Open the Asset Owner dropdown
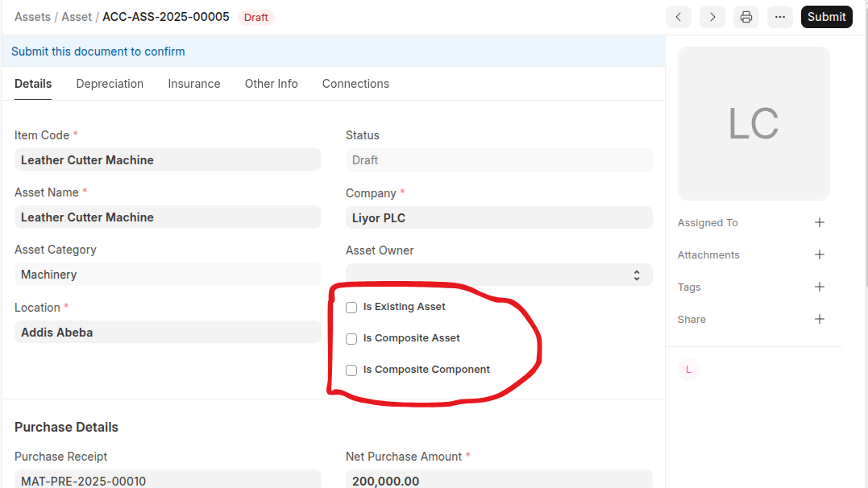Screen dimensions: 868x488 click(x=498, y=275)
